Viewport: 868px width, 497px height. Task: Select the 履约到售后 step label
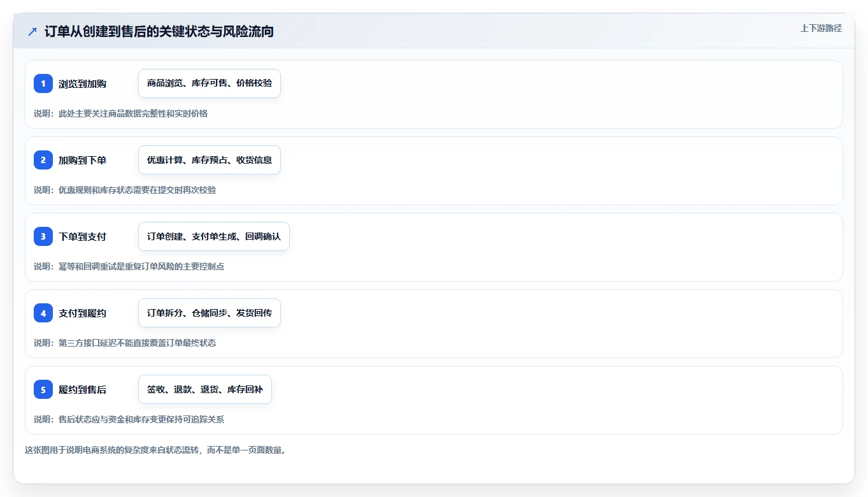click(82, 390)
